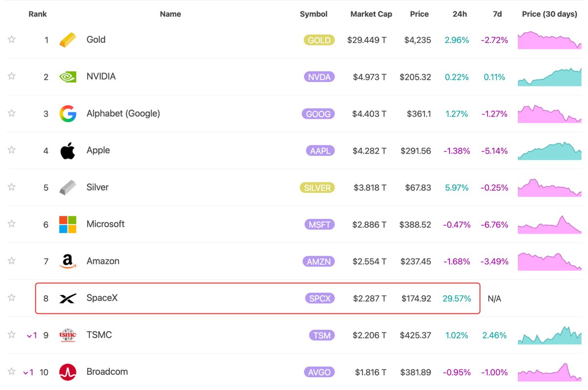Image resolution: width=588 pixels, height=390 pixels.
Task: Open the Amazon company link
Action: [103, 261]
